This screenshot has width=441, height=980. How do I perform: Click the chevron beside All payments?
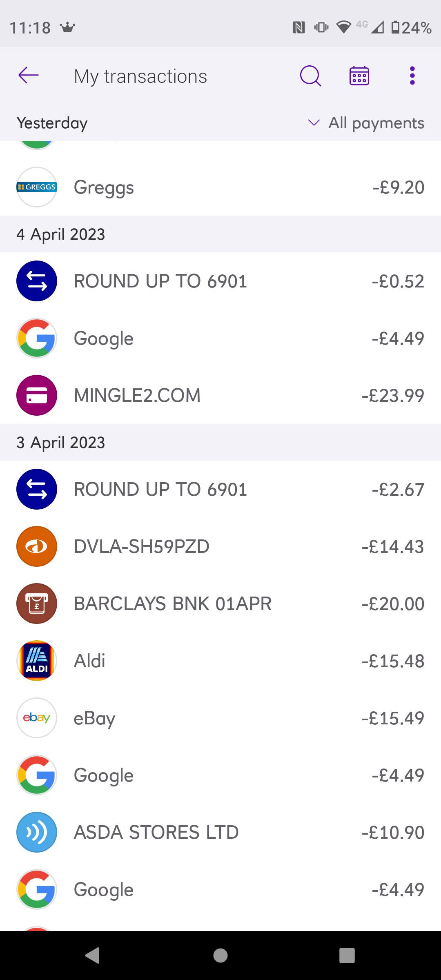314,122
